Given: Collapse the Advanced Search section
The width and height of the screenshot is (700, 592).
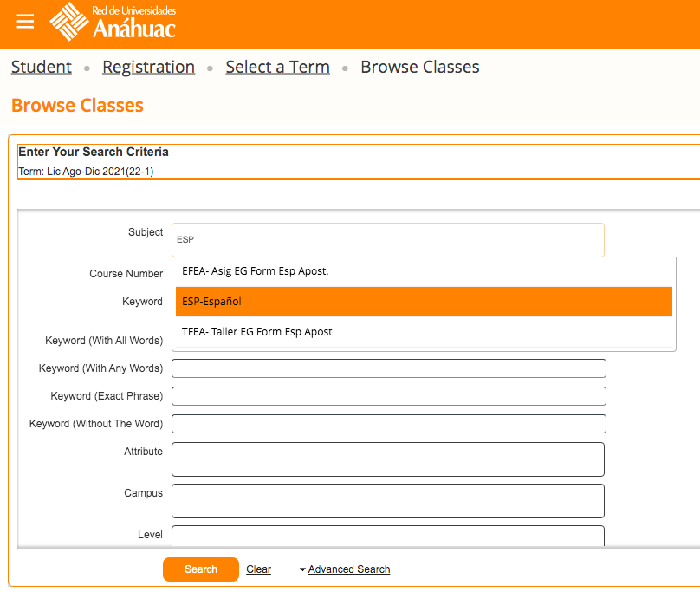Looking at the screenshot, I should tap(348, 569).
